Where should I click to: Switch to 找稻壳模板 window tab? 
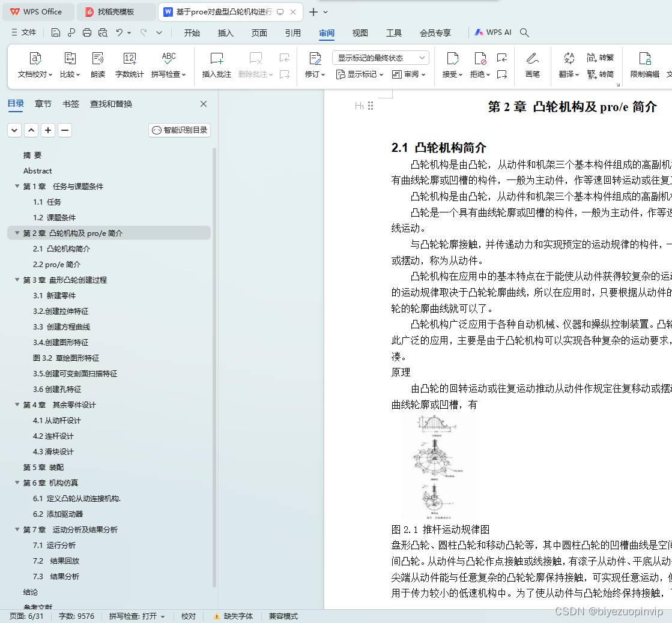coord(116,12)
